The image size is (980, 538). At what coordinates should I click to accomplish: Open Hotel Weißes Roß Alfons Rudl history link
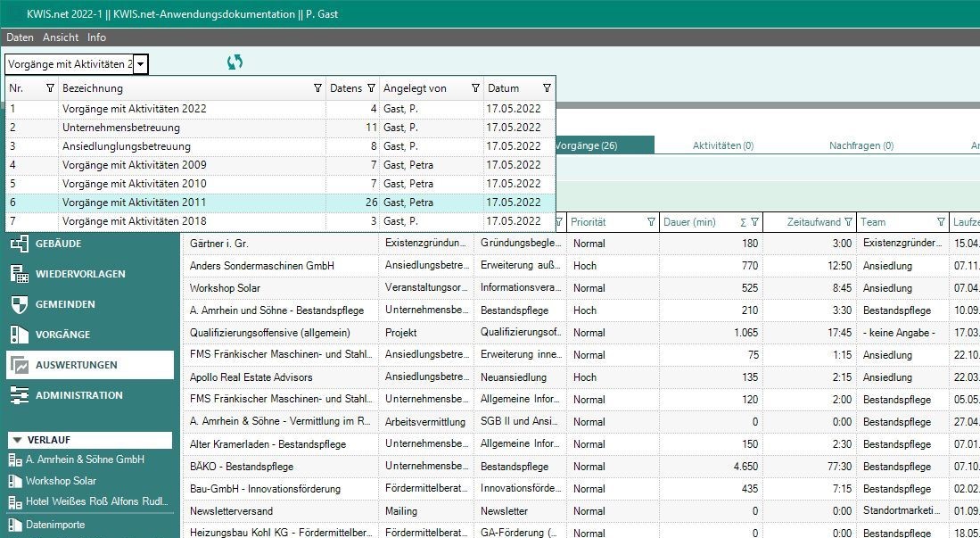coord(97,502)
